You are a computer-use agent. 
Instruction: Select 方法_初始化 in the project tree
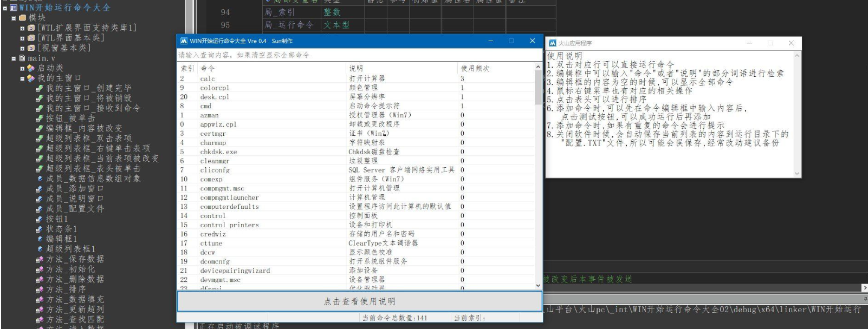click(70, 269)
